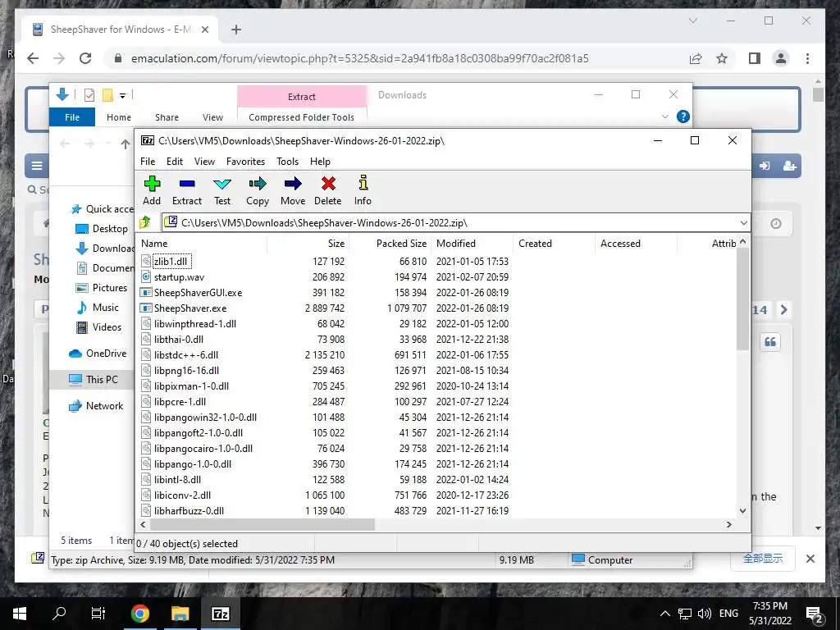Click the Add toolbar icon in 7-Zip

(152, 190)
